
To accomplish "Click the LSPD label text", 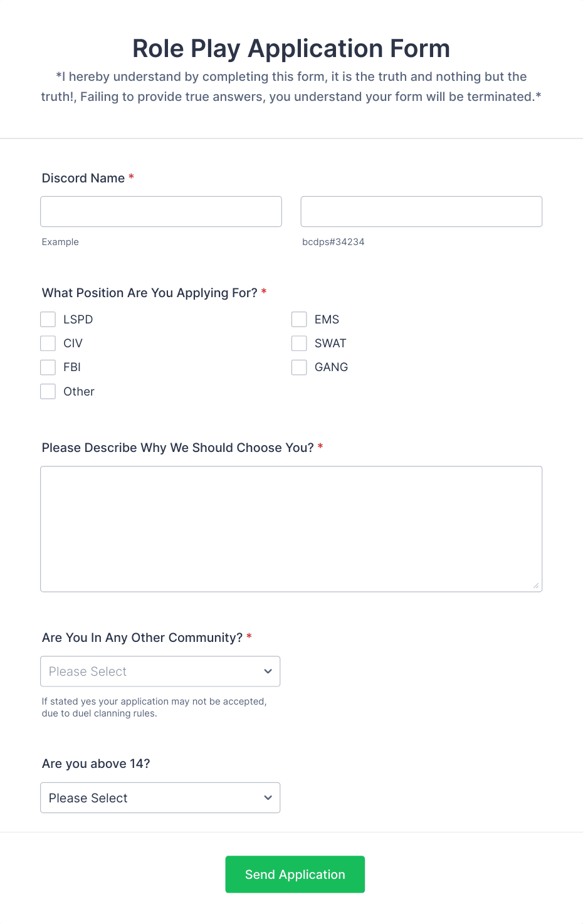I will coord(78,320).
